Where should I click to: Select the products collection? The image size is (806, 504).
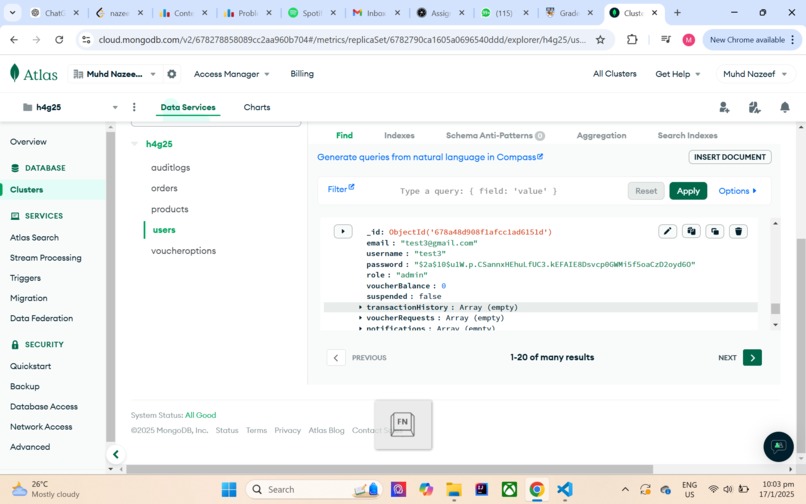click(170, 209)
